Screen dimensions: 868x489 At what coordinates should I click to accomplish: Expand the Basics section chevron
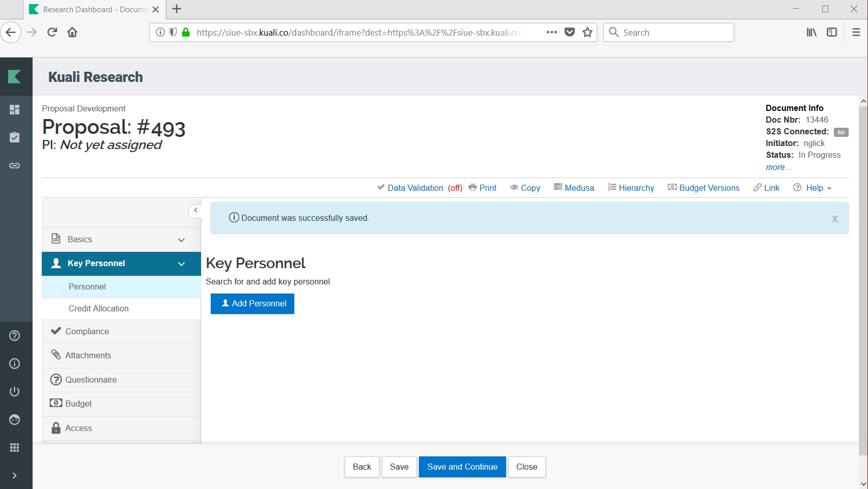tap(181, 240)
